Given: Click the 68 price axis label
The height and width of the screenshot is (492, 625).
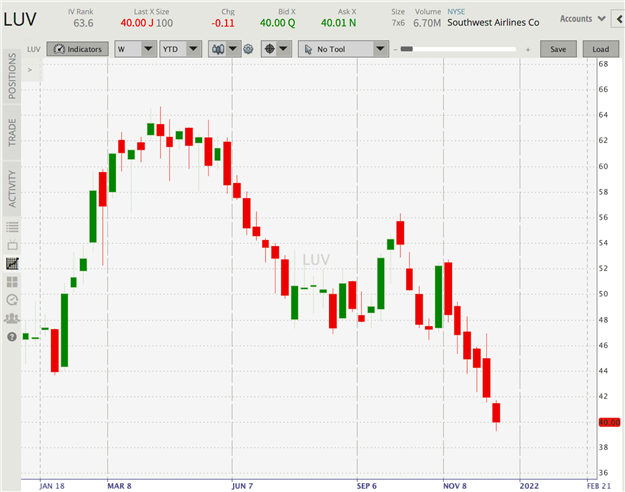Looking at the screenshot, I should point(603,64).
